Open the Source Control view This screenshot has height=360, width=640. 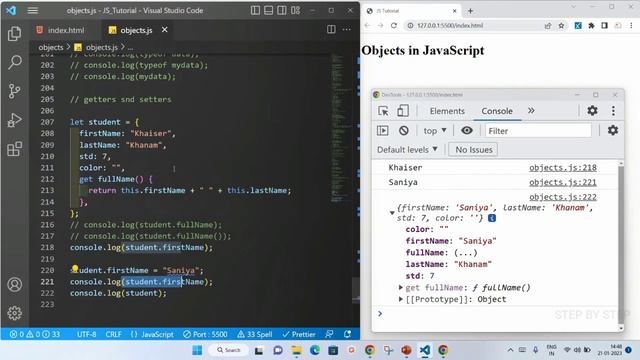point(15,91)
